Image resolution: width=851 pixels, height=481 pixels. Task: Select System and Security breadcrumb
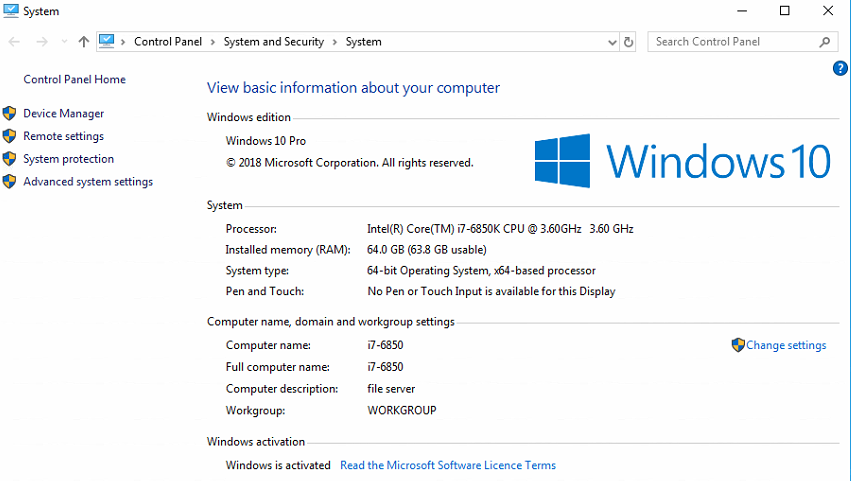[x=274, y=42]
